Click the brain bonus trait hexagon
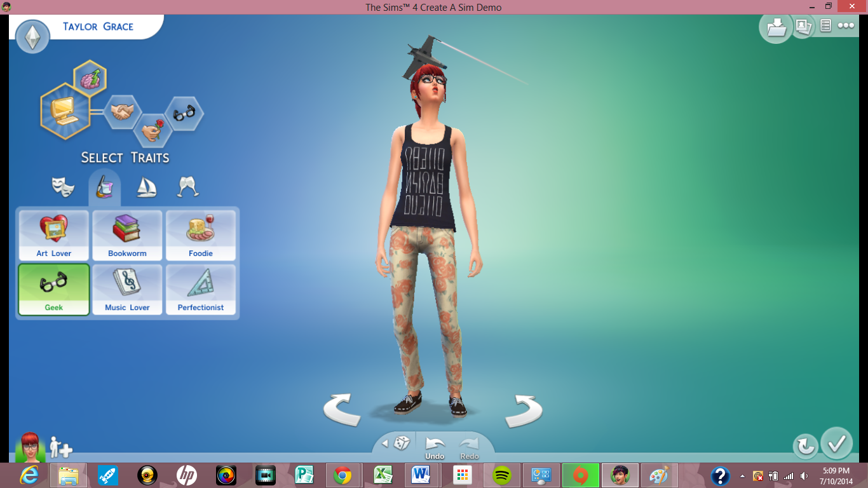This screenshot has height=488, width=868. pyautogui.click(x=90, y=78)
